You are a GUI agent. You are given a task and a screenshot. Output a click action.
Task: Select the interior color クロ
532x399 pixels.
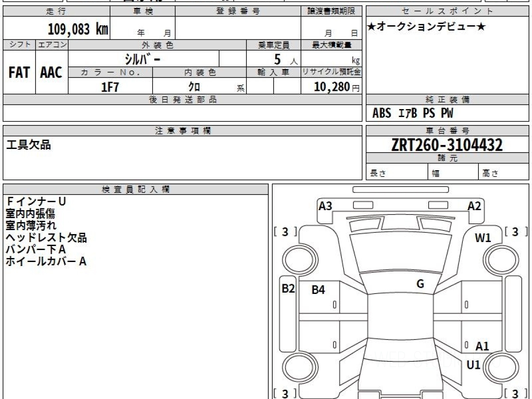194,87
